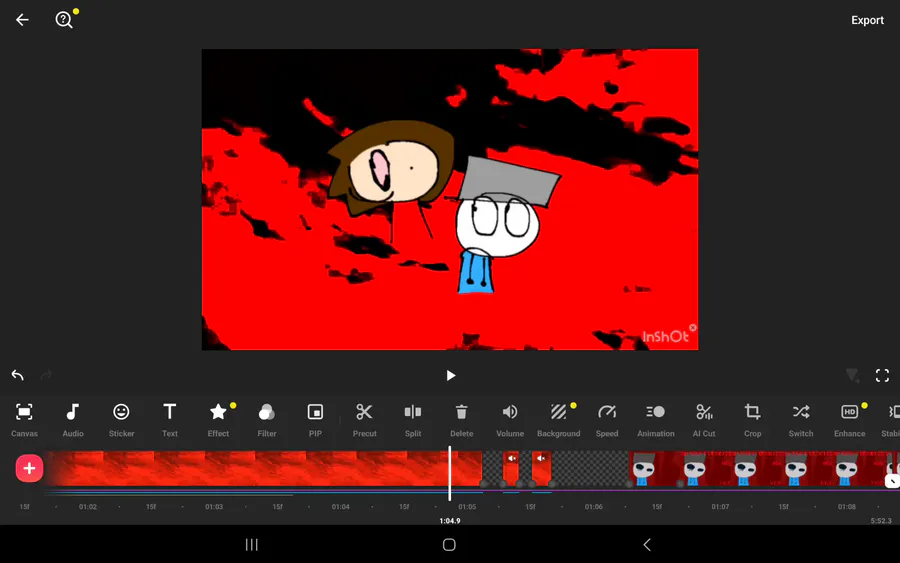
Task: Open the Filter tool
Action: [266, 420]
